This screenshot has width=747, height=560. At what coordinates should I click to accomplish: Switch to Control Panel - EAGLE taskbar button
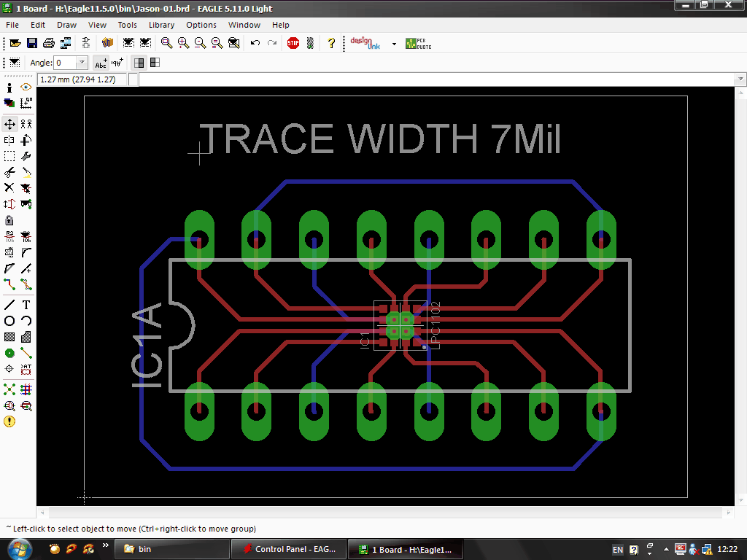click(289, 549)
